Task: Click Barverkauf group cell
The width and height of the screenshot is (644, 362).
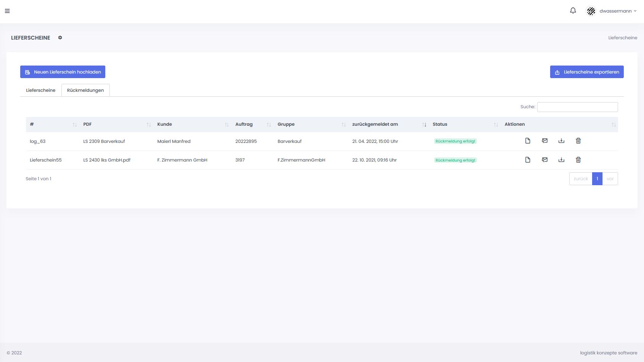Action: pyautogui.click(x=290, y=141)
